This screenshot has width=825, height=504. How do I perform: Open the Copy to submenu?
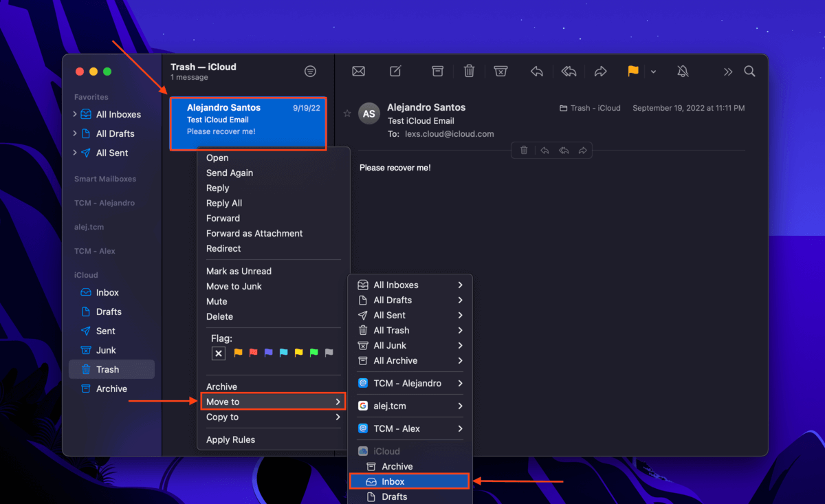(274, 417)
